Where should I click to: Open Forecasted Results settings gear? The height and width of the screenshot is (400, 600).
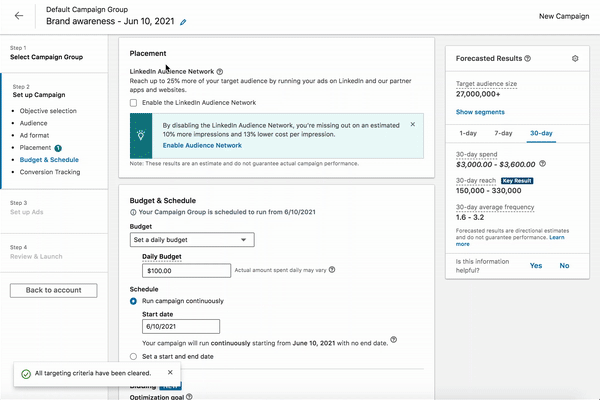[575, 59]
